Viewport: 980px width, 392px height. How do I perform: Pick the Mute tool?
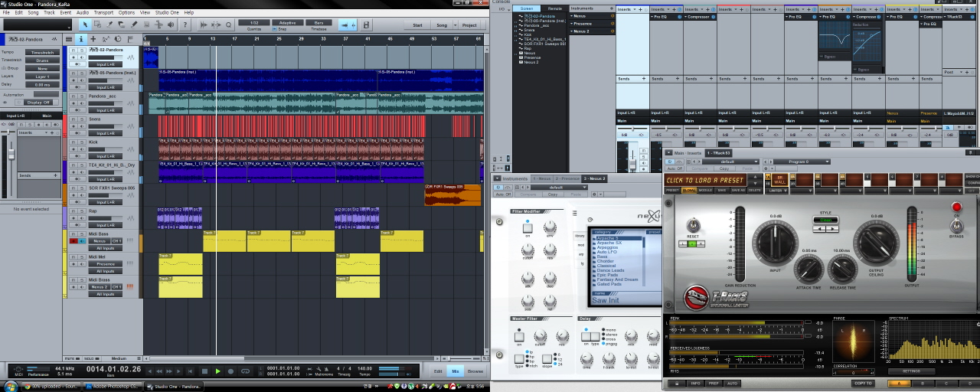(x=146, y=24)
